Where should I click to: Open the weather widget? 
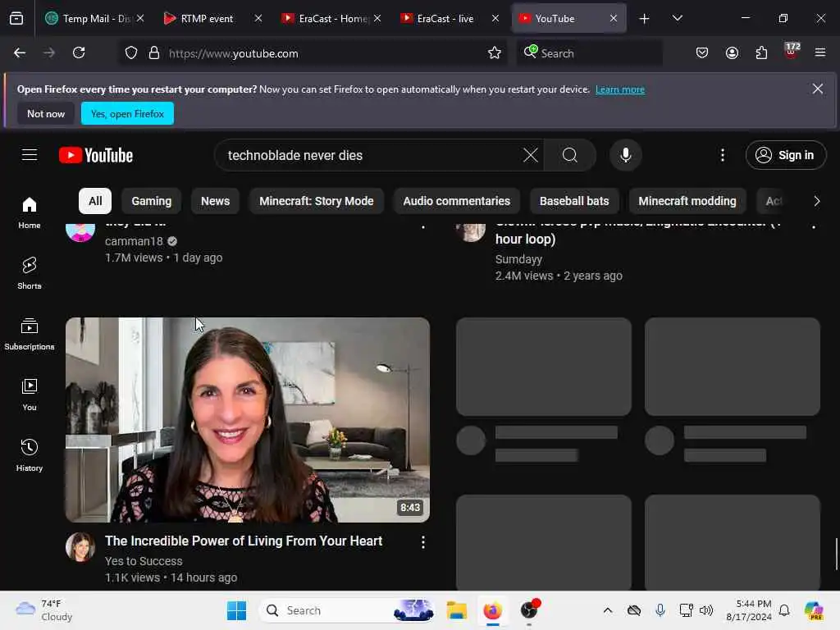[x=44, y=610]
